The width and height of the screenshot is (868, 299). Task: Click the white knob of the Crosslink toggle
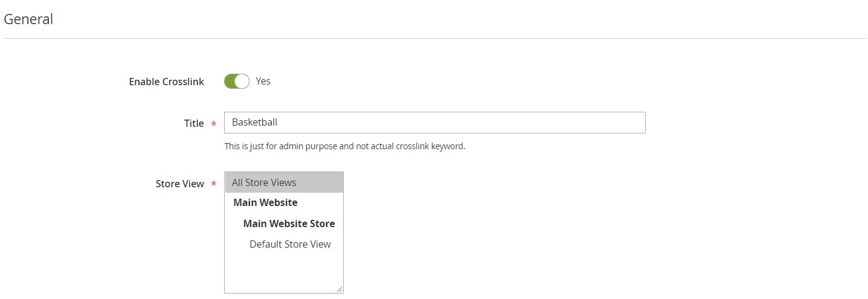(242, 81)
